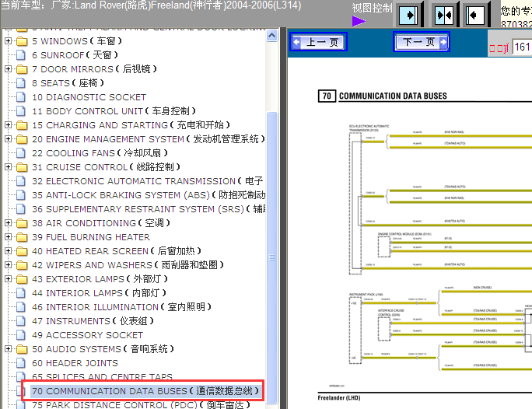This screenshot has width=532, height=409.
Task: Expand the 31 CRUISE CONTROL node
Action: 8,167
